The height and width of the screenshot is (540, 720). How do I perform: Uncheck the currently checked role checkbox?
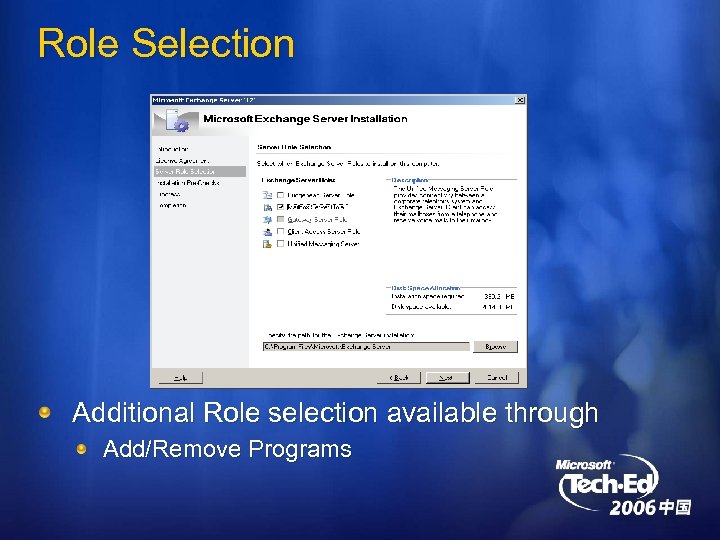coord(281,207)
